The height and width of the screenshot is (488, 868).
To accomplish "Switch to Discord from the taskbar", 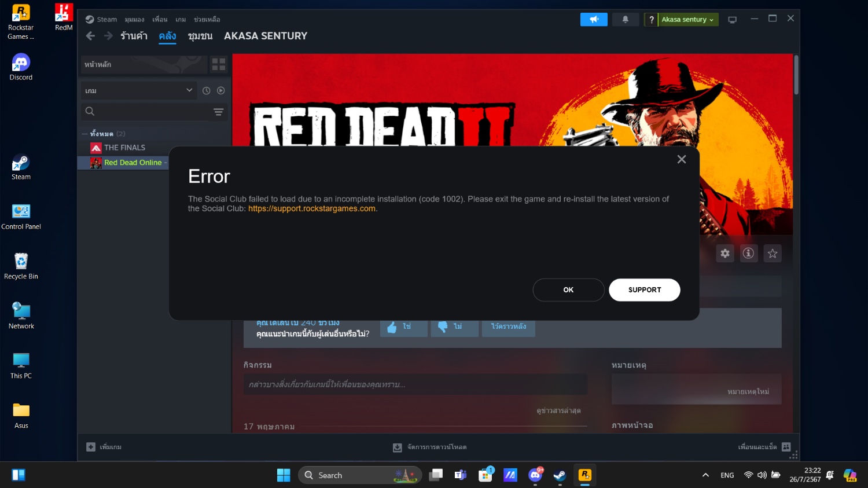I will (535, 475).
